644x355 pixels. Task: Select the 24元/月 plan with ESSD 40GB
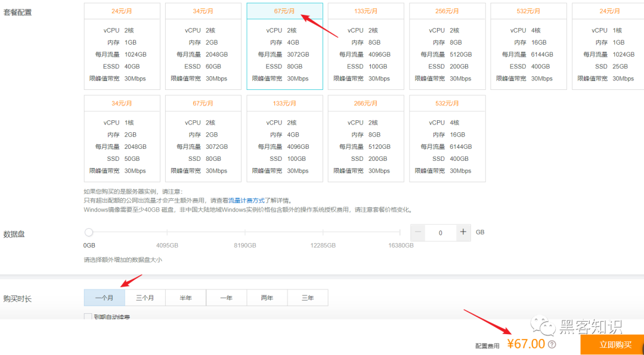[x=122, y=46]
